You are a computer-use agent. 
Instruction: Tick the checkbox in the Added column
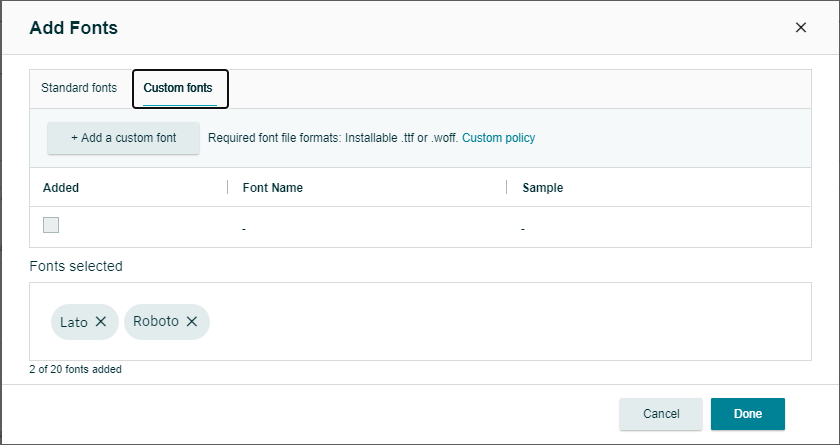point(51,226)
